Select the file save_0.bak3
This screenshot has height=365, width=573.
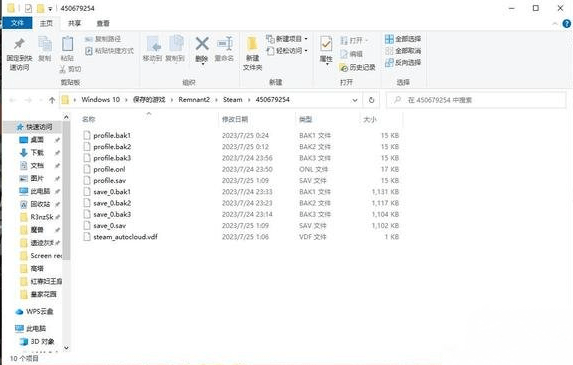(112, 215)
